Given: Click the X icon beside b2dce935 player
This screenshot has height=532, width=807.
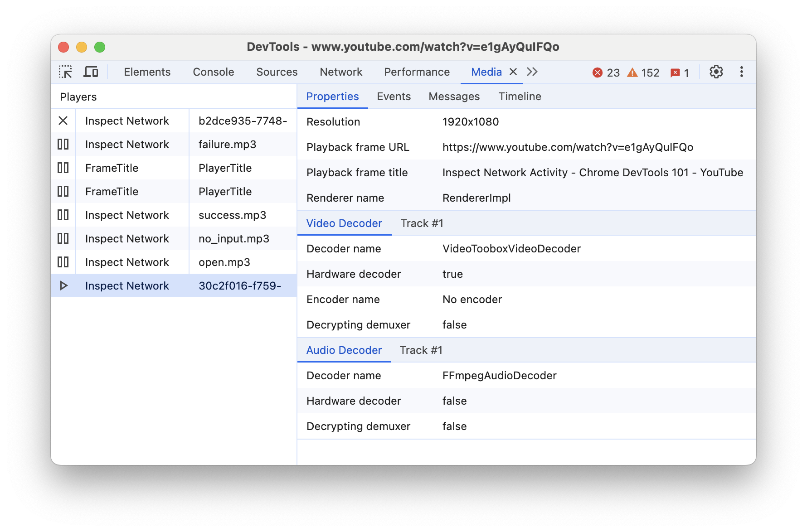Looking at the screenshot, I should click(x=63, y=121).
